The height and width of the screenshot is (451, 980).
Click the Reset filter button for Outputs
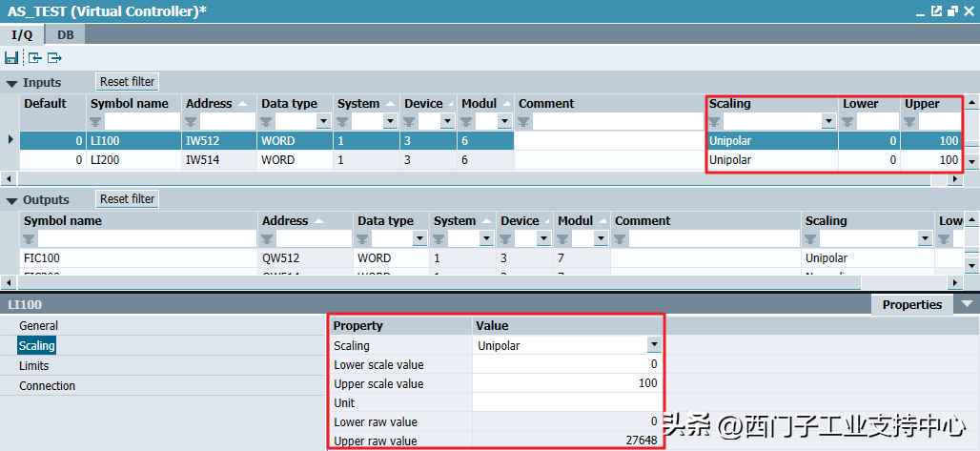pyautogui.click(x=128, y=199)
